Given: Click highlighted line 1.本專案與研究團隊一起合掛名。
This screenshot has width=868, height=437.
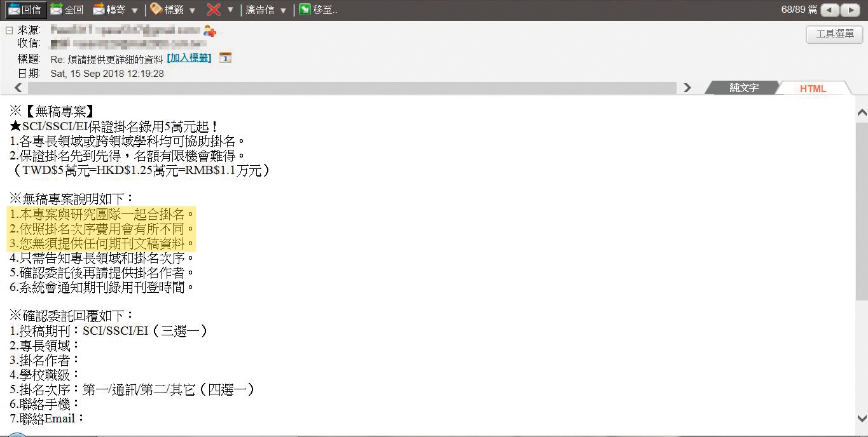Looking at the screenshot, I should [102, 214].
